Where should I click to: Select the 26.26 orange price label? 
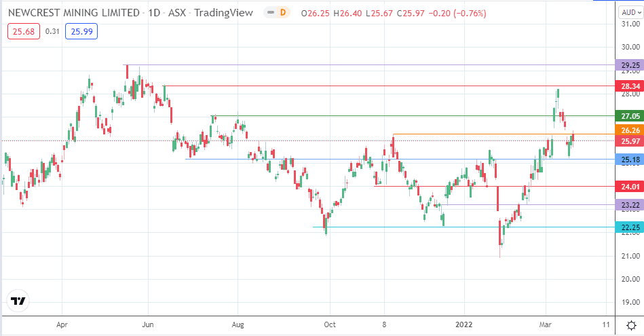pyautogui.click(x=630, y=130)
